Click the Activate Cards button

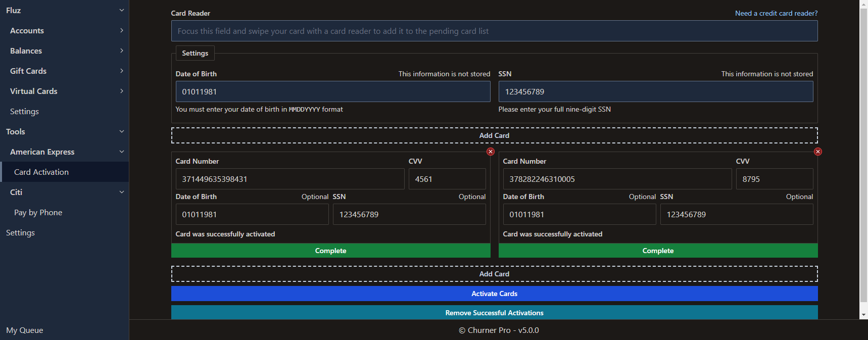(x=494, y=294)
